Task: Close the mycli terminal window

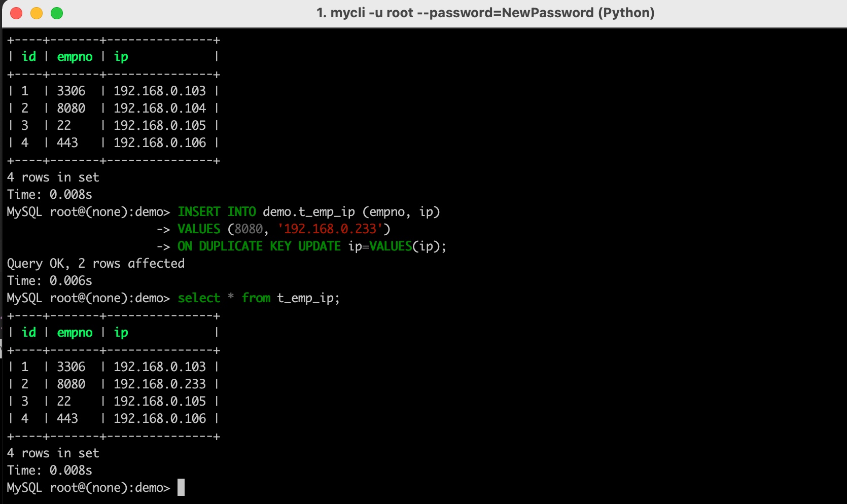Action: pyautogui.click(x=16, y=13)
